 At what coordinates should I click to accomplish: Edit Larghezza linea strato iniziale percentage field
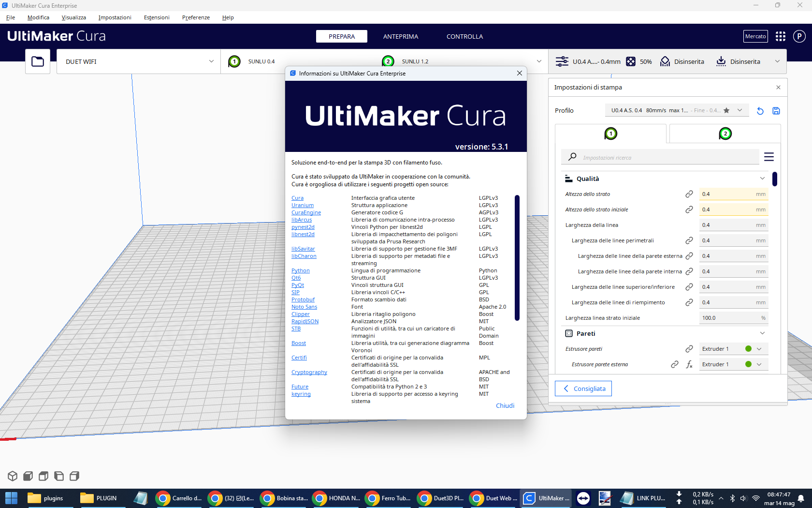[x=733, y=318]
